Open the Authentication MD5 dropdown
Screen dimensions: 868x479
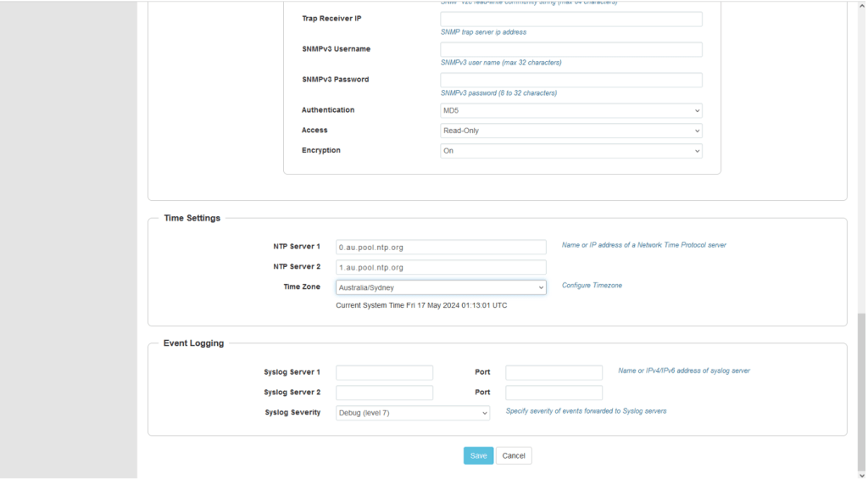570,110
